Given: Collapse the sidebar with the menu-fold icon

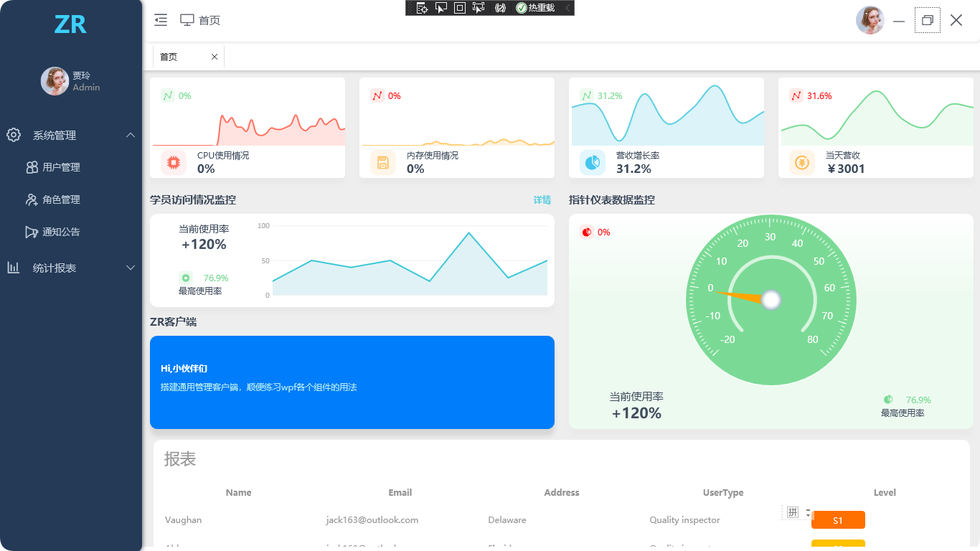Looking at the screenshot, I should [161, 20].
